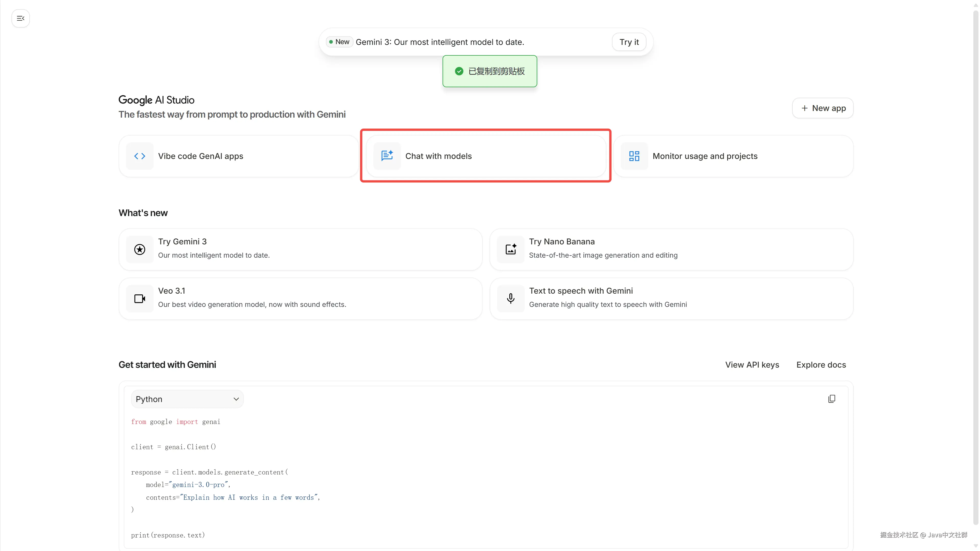The width and height of the screenshot is (980, 551).
Task: Click the dashboard grid icon for Monitor usage
Action: click(x=634, y=156)
